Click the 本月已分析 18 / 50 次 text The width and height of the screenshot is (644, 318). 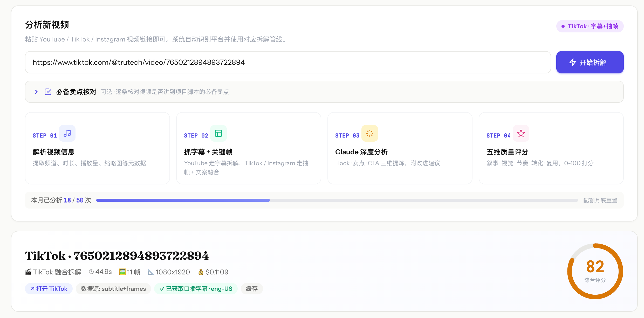61,200
